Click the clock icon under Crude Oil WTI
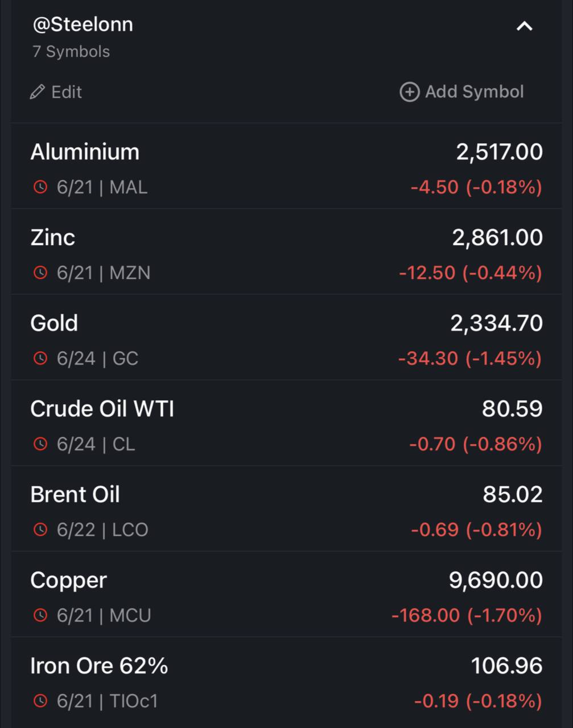The image size is (573, 728). click(40, 444)
